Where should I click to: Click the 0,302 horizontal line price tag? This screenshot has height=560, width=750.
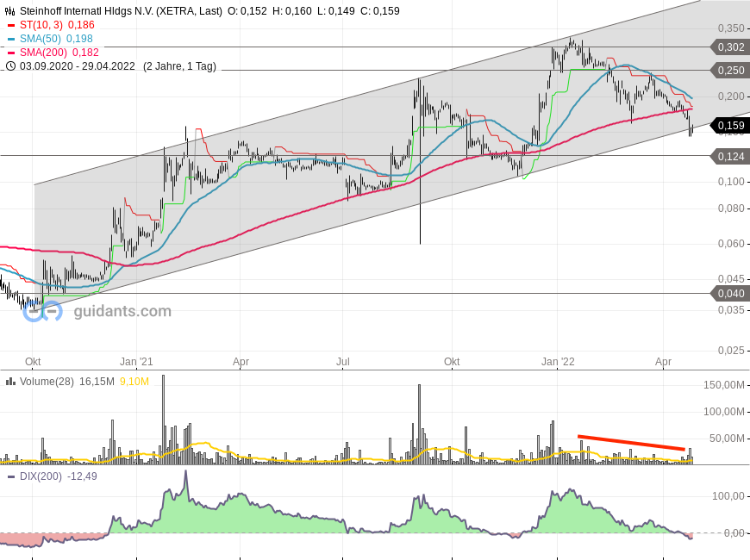(731, 47)
